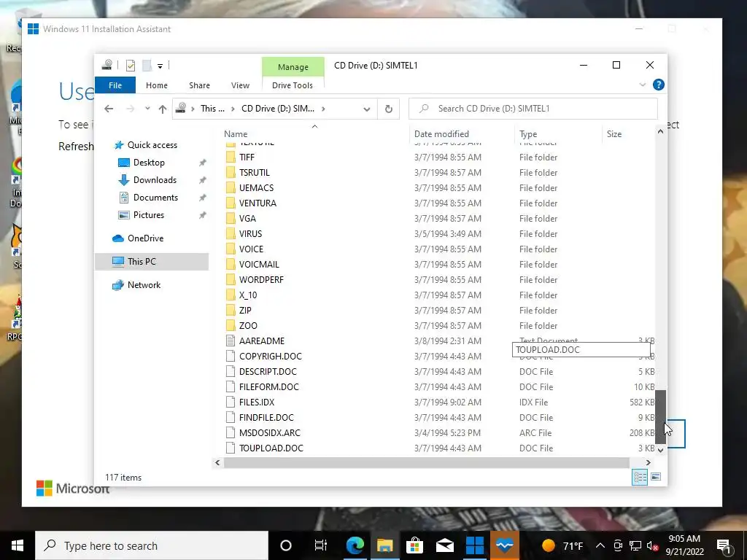Expand the ribbon with the chevron
This screenshot has height=560, width=747.
pos(642,85)
